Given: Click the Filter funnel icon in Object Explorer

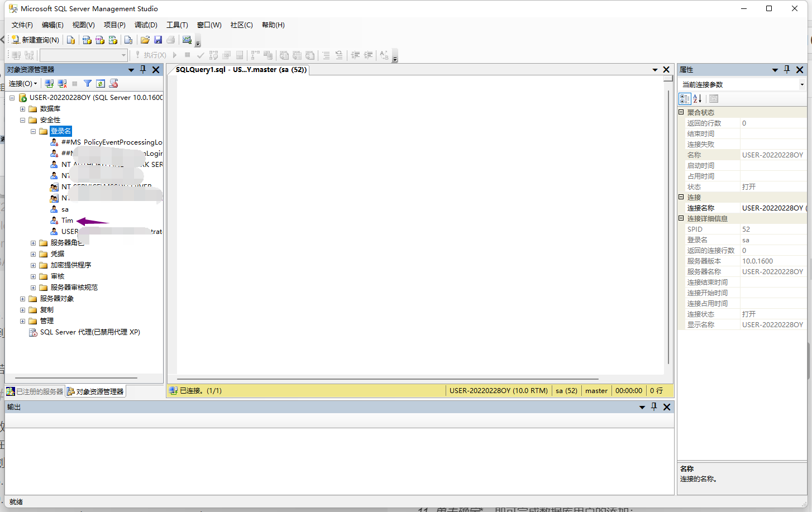Looking at the screenshot, I should [x=88, y=83].
